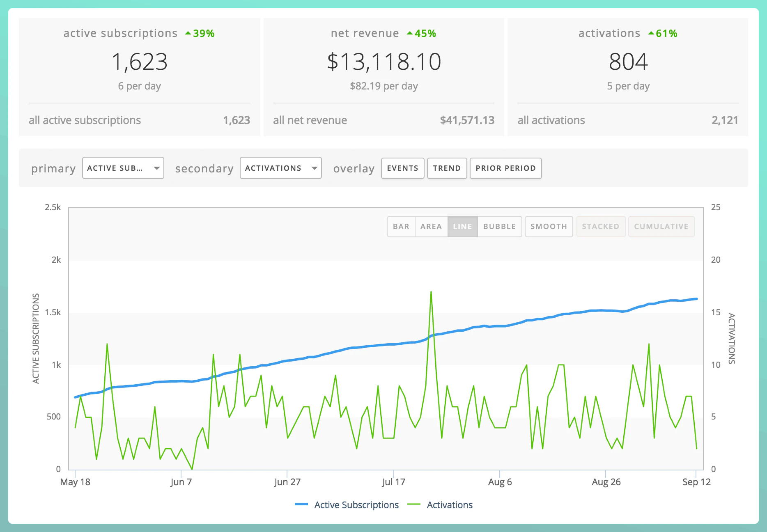
Task: Toggle the Stacked chart option
Action: (x=601, y=227)
